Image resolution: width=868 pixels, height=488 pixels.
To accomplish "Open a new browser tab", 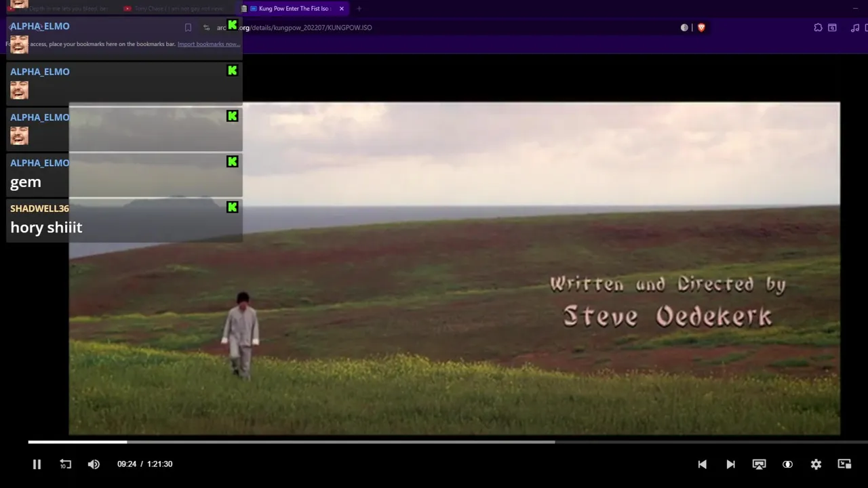I will tap(359, 9).
